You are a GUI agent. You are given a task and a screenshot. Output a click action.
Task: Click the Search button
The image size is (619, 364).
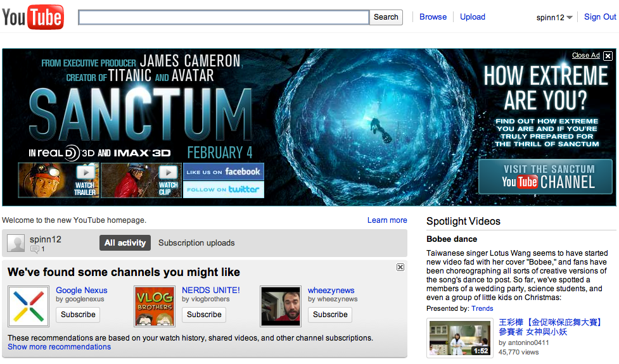coord(386,17)
